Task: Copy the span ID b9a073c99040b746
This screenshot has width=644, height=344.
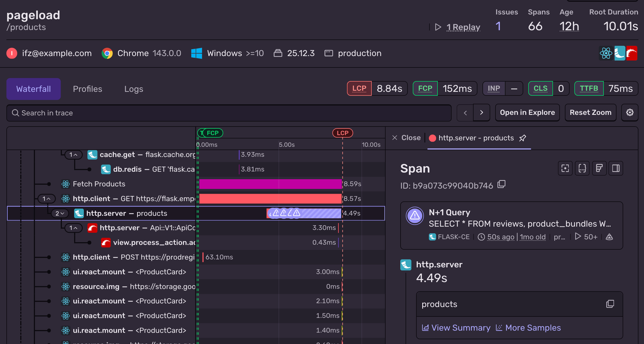Action: click(502, 185)
